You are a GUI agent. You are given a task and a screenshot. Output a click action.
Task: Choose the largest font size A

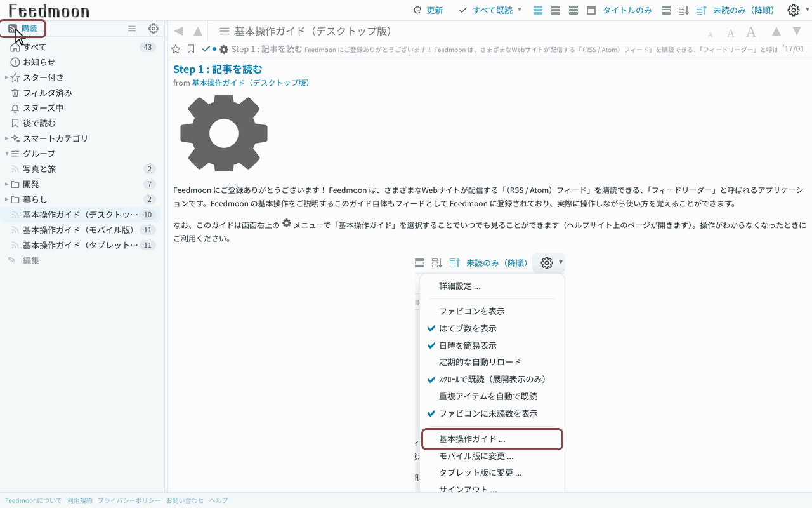pos(751,32)
